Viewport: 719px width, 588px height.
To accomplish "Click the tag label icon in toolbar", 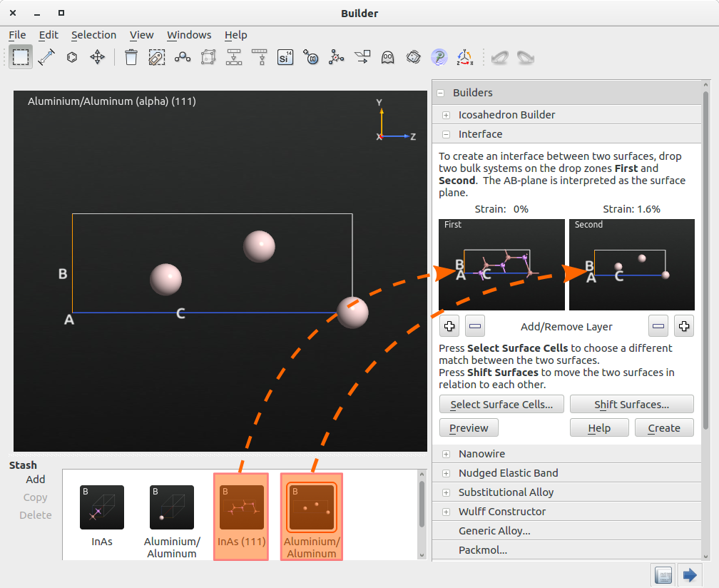I will coord(157,57).
